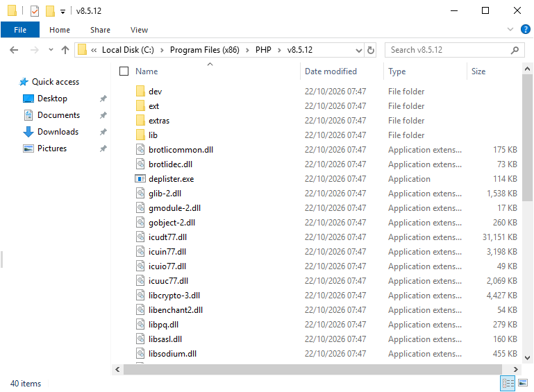534x392 pixels.
Task: Click the search magnifier icon
Action: [515, 51]
